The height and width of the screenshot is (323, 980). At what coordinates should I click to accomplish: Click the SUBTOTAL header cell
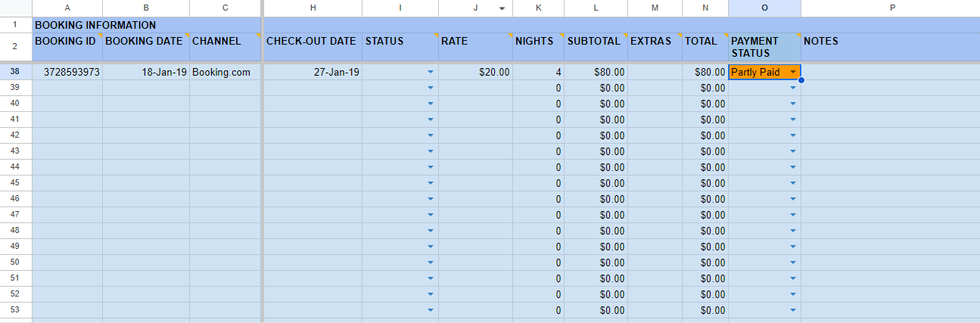tap(596, 47)
